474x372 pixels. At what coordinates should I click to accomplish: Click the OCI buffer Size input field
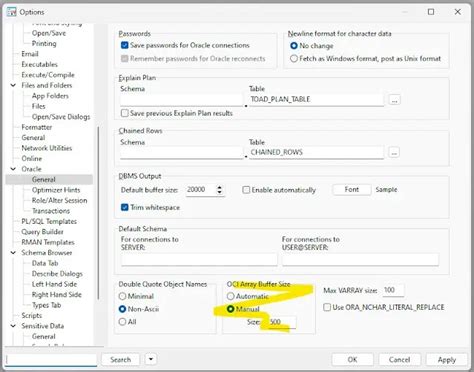[x=282, y=322]
